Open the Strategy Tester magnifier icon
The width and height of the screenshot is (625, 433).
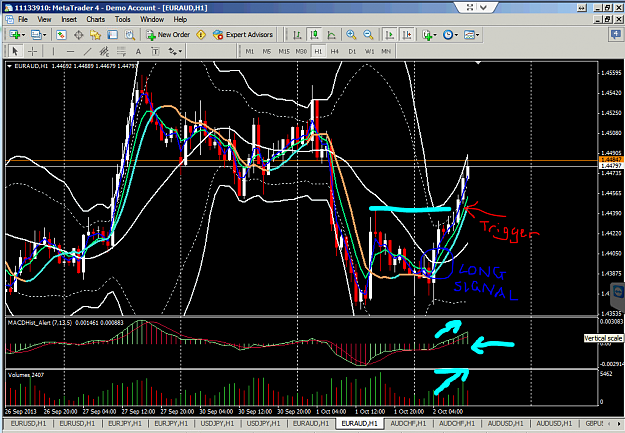(130, 35)
